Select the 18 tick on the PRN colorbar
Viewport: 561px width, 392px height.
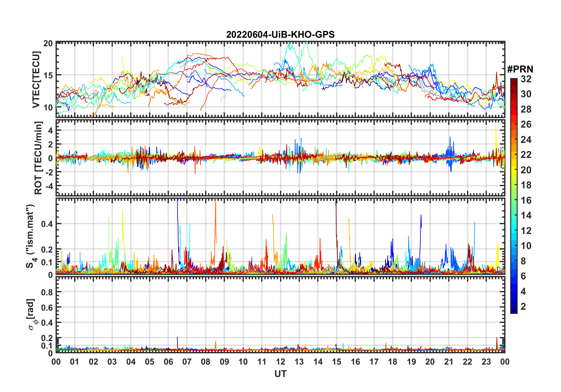pyautogui.click(x=526, y=185)
